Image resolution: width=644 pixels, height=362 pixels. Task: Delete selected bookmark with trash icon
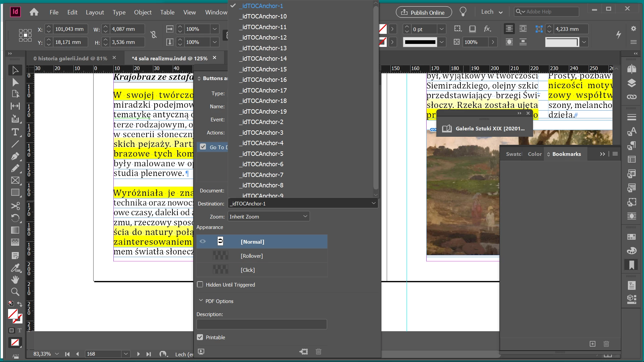tap(606, 344)
